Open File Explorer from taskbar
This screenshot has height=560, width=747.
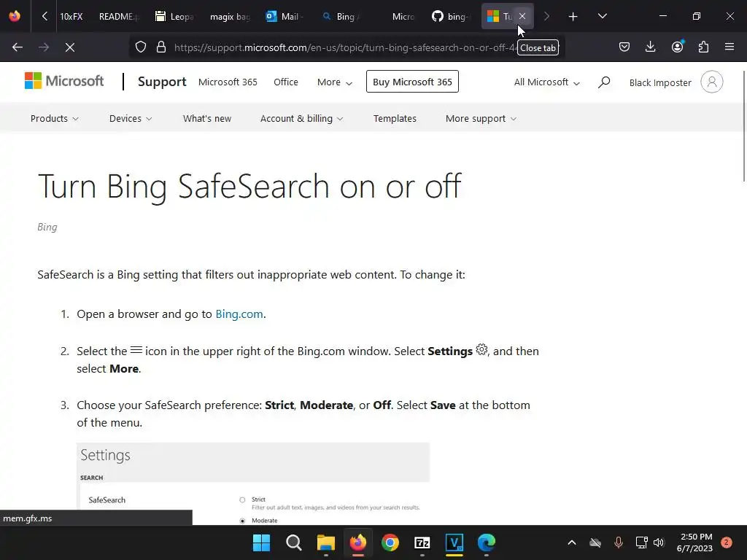point(326,542)
